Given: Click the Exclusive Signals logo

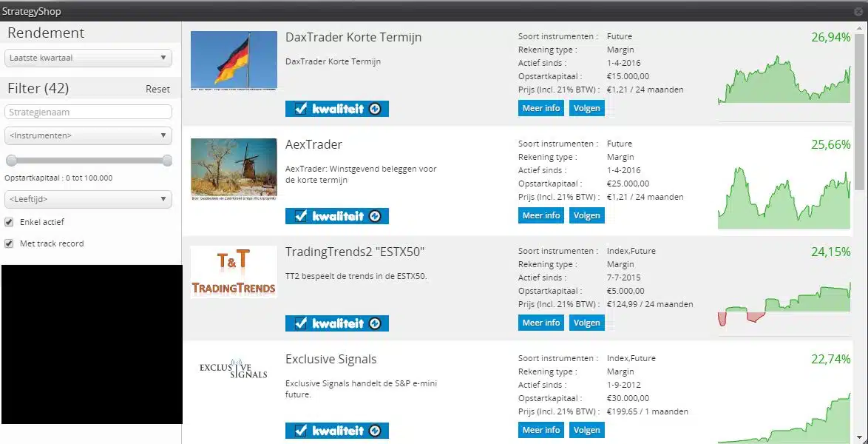Looking at the screenshot, I should pos(234,369).
